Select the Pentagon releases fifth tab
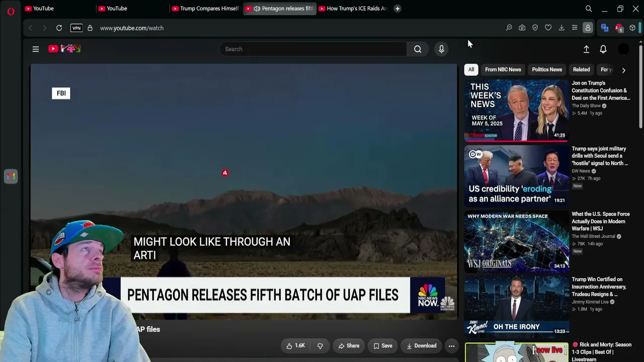 280,9
